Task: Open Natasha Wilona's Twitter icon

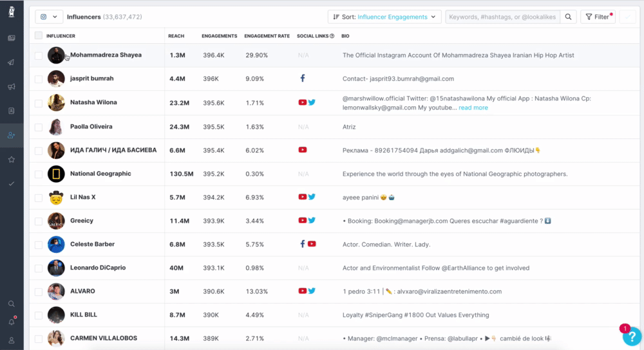Action: click(312, 102)
